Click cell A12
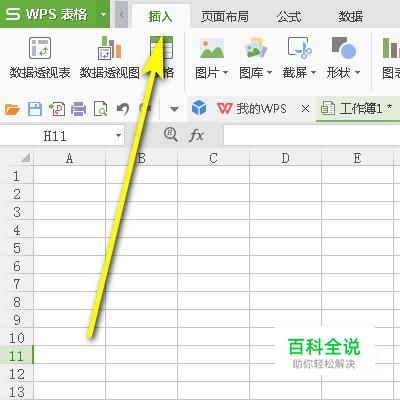 point(69,373)
